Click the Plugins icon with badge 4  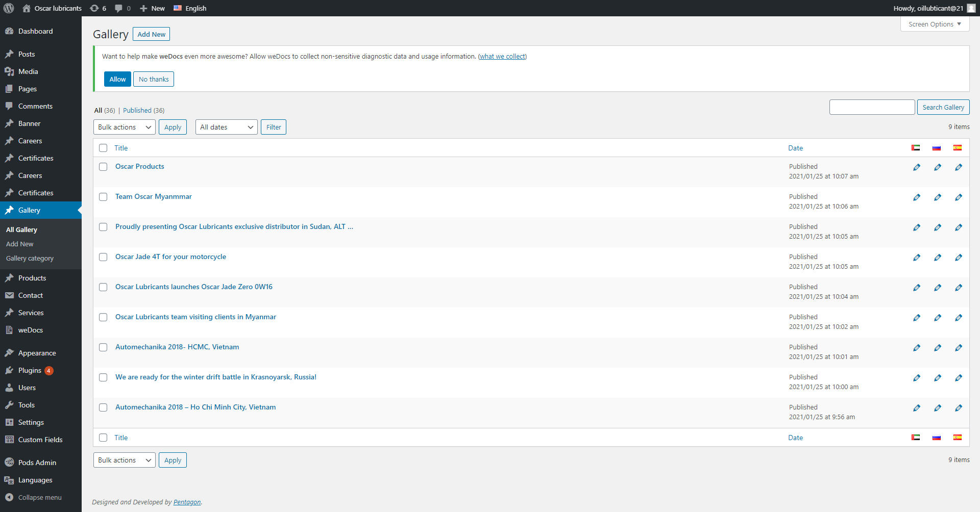click(x=9, y=370)
